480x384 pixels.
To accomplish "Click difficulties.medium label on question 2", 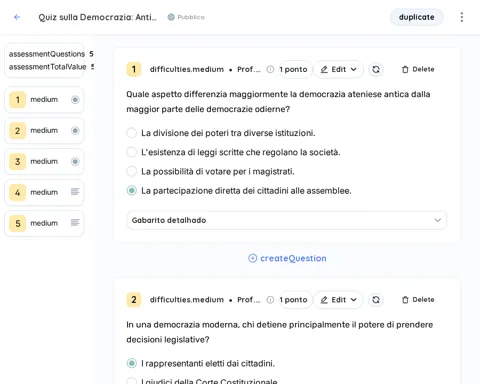I will point(187,300).
